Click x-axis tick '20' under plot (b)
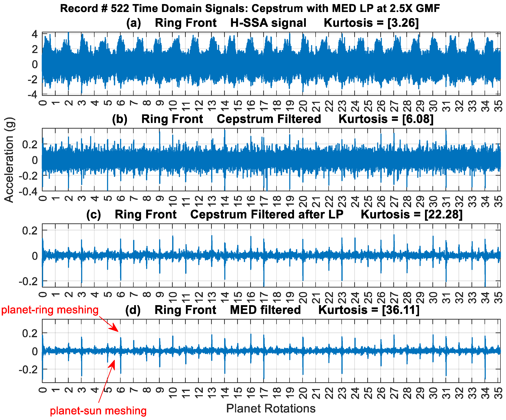 (x=303, y=202)
